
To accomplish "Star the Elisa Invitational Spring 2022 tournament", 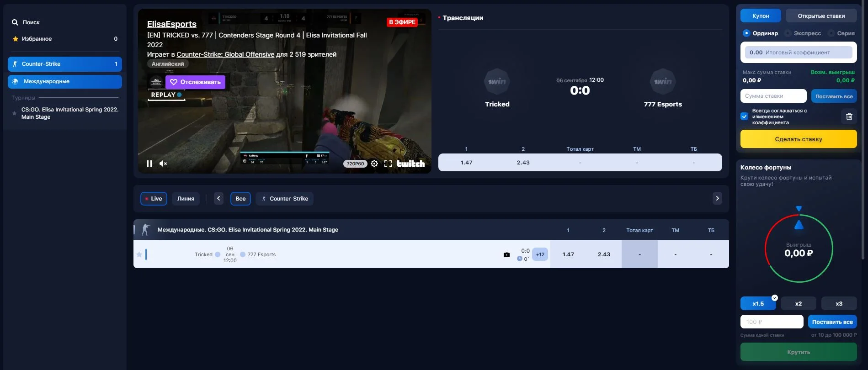I will click(x=15, y=113).
